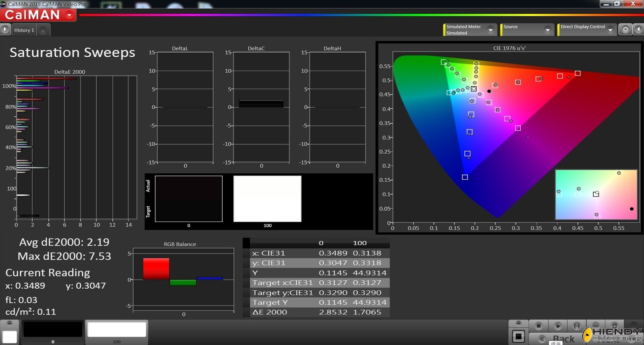
Task: Open the CalMAN main menu dropdown
Action: point(70,15)
